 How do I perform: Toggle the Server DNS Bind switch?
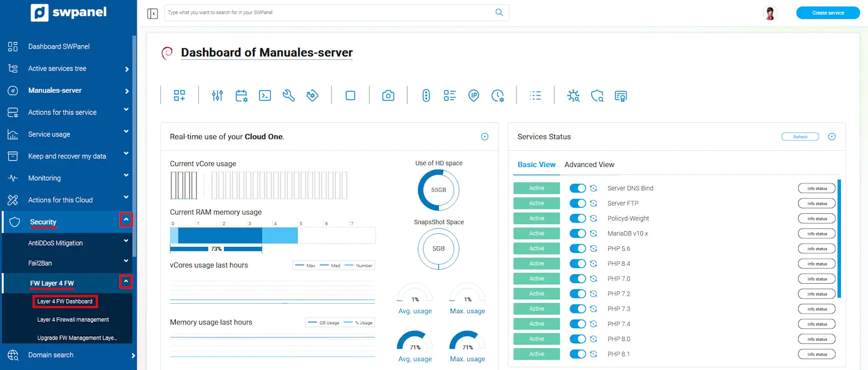click(x=577, y=188)
